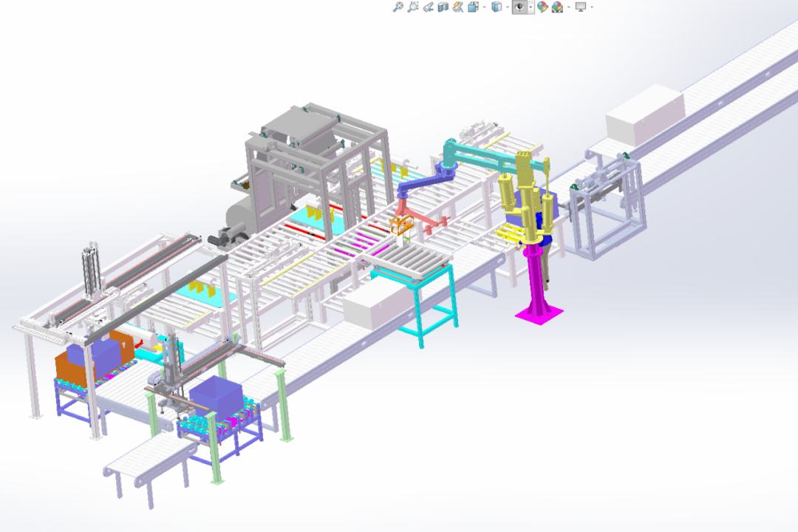Open the Apply Scene dropdown arrow
Viewport: 798px width, 532px height.
(568, 7)
